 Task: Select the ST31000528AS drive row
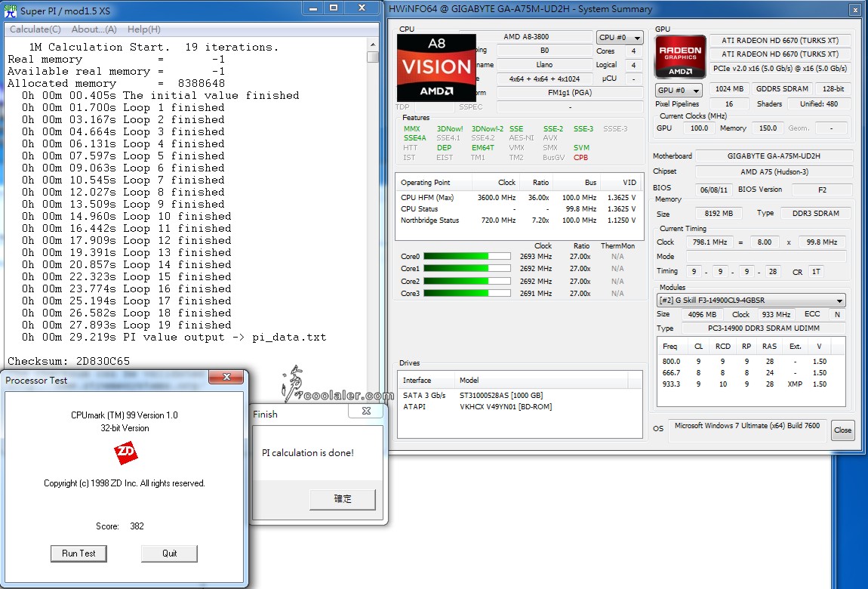click(x=519, y=395)
